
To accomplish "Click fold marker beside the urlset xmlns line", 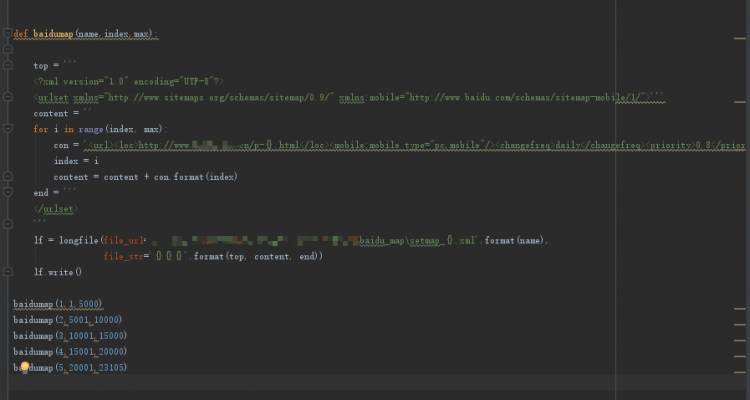I will coord(7,98).
